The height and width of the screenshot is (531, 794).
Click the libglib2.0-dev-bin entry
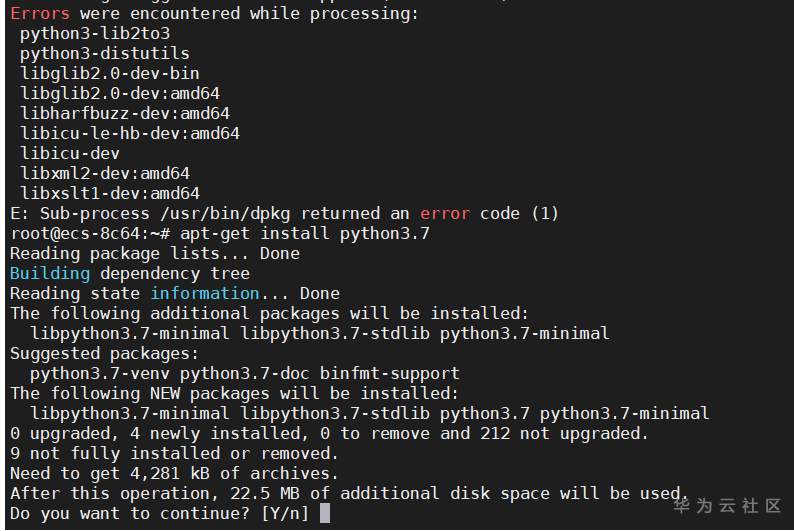110,73
